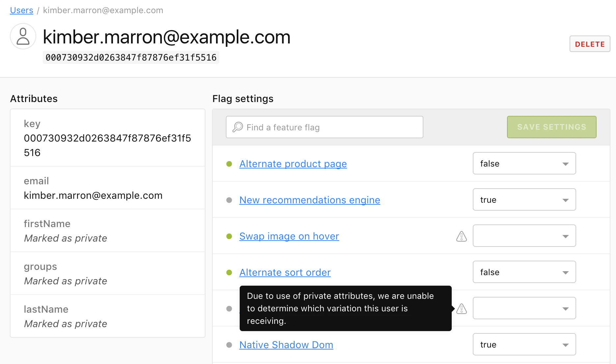Click green status dot beside Alternate sort order

(229, 273)
